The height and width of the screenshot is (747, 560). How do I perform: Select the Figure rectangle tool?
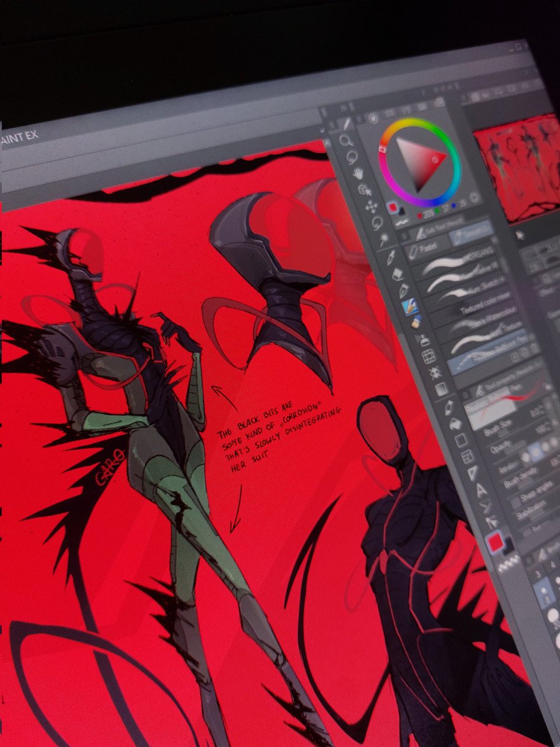point(460,440)
